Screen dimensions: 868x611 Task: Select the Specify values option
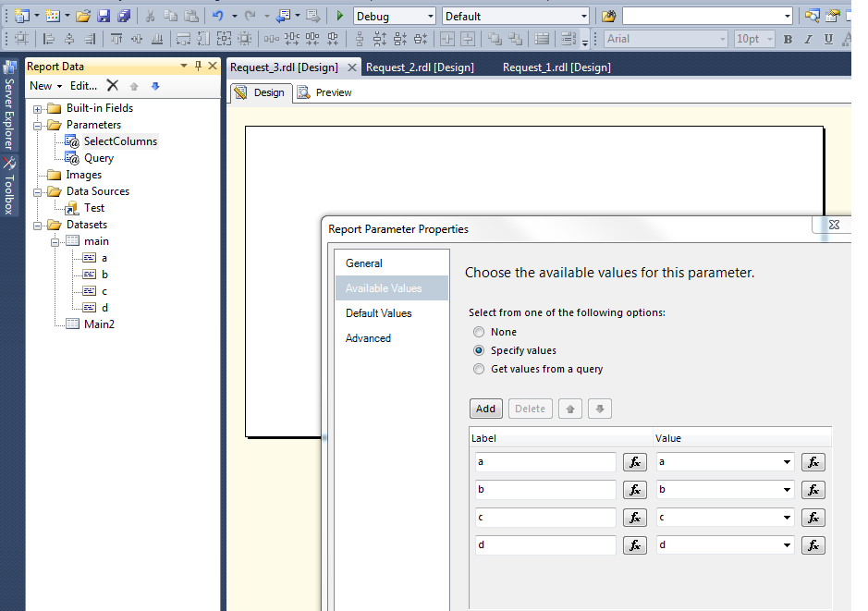479,350
